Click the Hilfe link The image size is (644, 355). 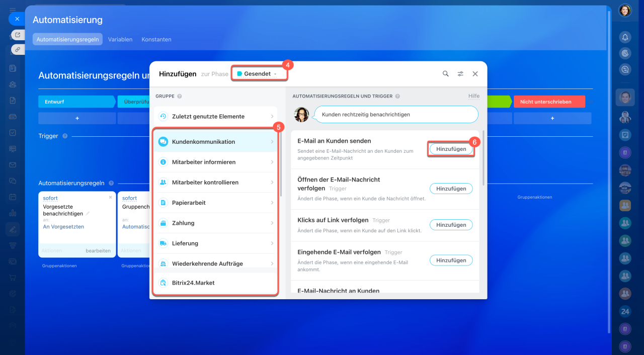point(473,96)
